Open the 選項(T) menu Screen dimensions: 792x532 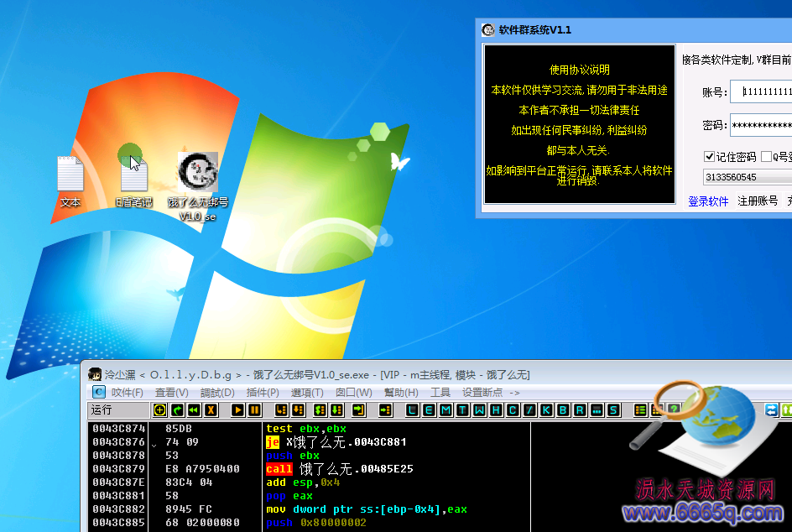(x=307, y=393)
